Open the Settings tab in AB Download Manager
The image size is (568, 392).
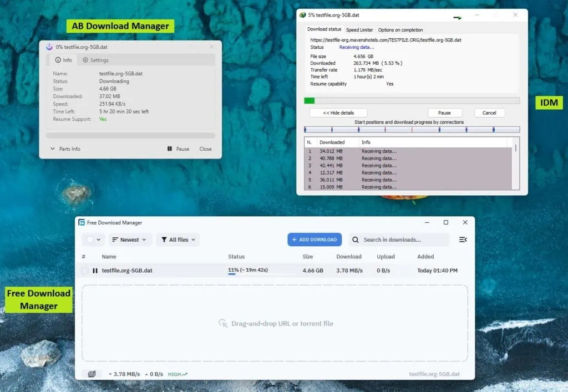coord(95,60)
